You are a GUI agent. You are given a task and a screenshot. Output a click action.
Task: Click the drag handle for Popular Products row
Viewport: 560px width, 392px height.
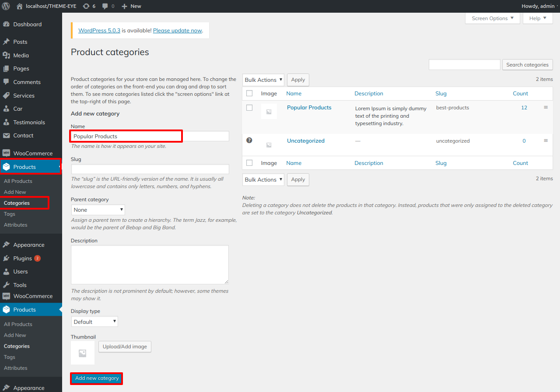(546, 108)
